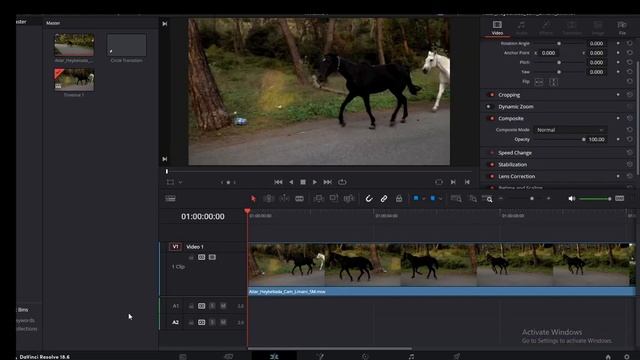Viewport: 640px width, 360px height.
Task: Activate the Trim Edit Mode tool
Action: pos(269,198)
